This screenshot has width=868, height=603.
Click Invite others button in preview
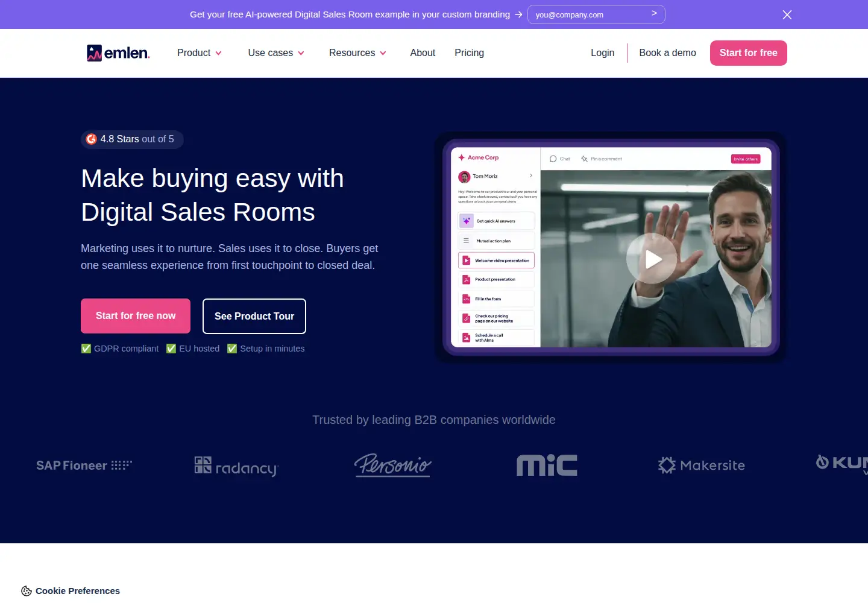tap(746, 159)
